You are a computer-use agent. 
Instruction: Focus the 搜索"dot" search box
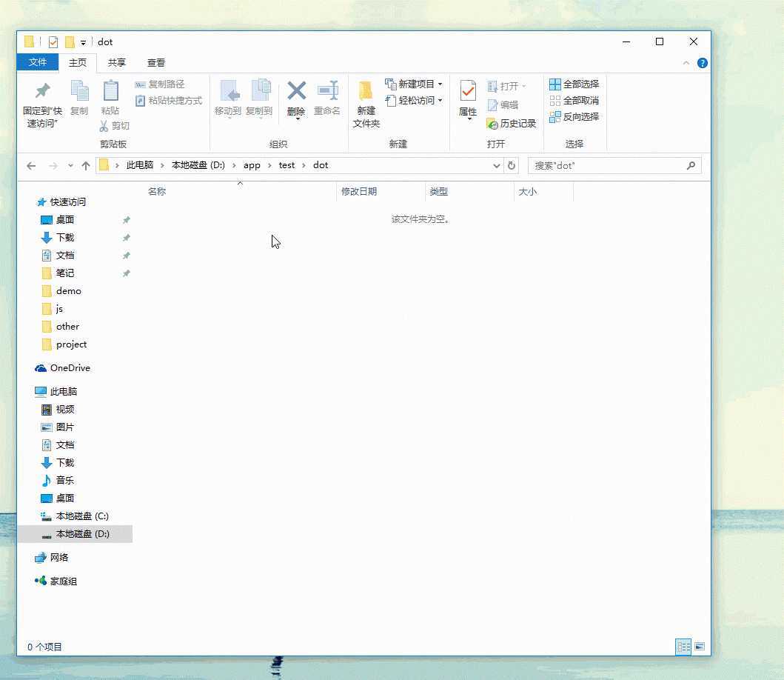(x=609, y=166)
